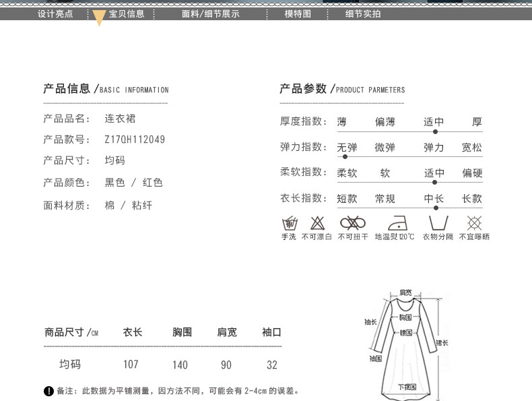Click the softness index (柔软指数) slider dot

(435, 182)
